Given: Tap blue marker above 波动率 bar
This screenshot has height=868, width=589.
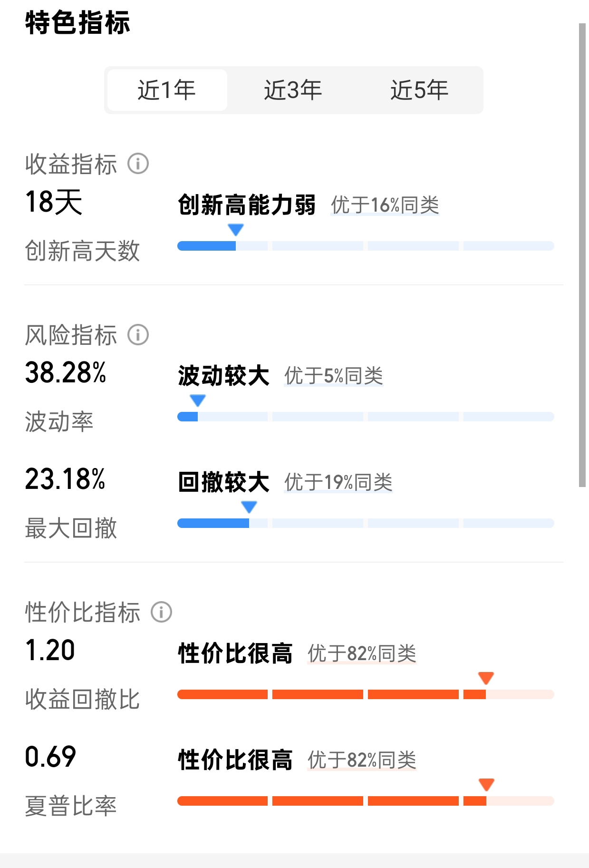Looking at the screenshot, I should click(x=198, y=400).
